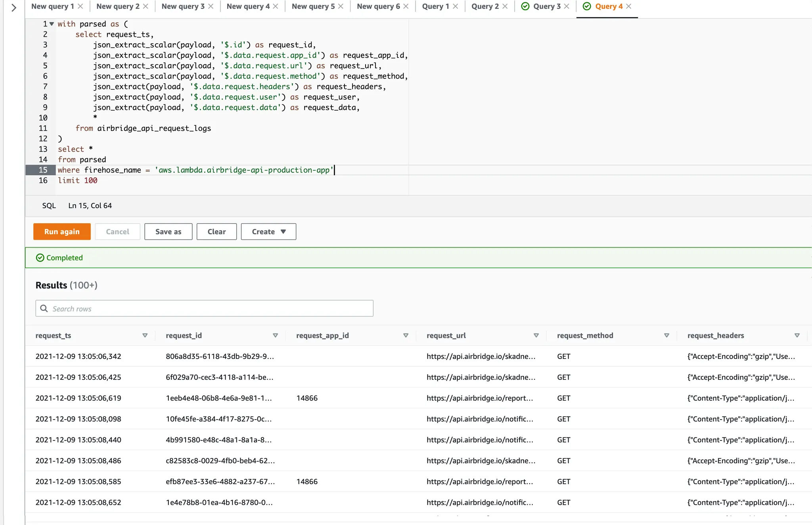
Task: Open the Create dropdown menu
Action: coord(268,232)
